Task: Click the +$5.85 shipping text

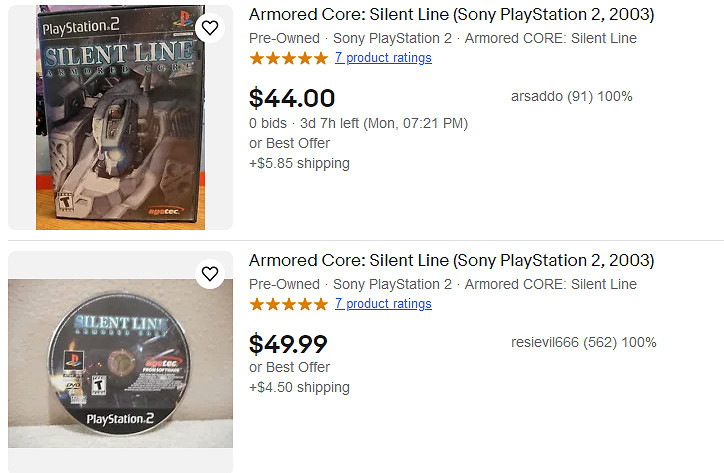Action: tap(299, 163)
